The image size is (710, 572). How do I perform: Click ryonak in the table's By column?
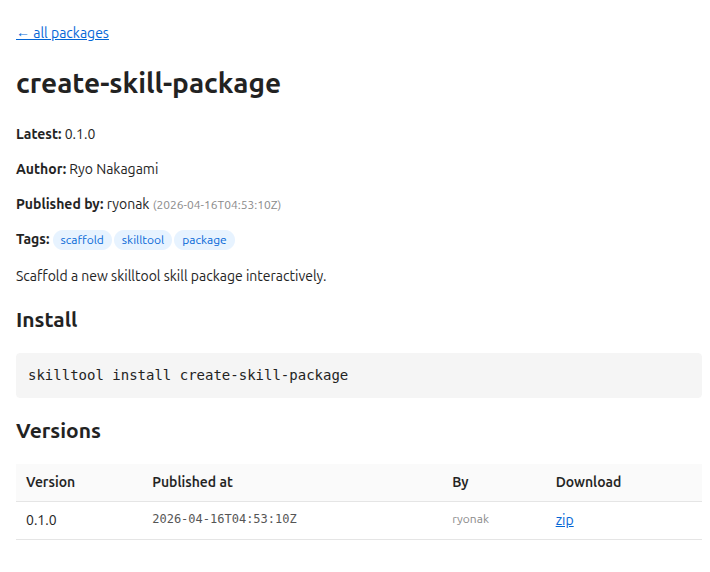(x=470, y=520)
